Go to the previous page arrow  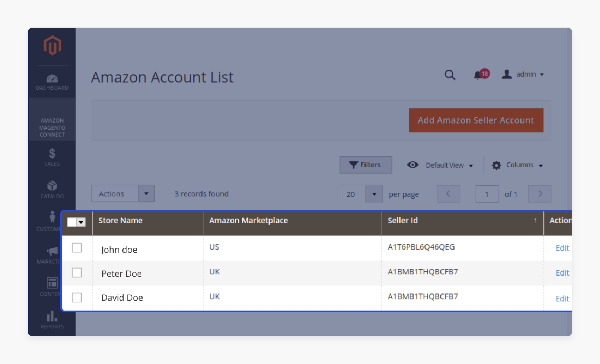[449, 194]
